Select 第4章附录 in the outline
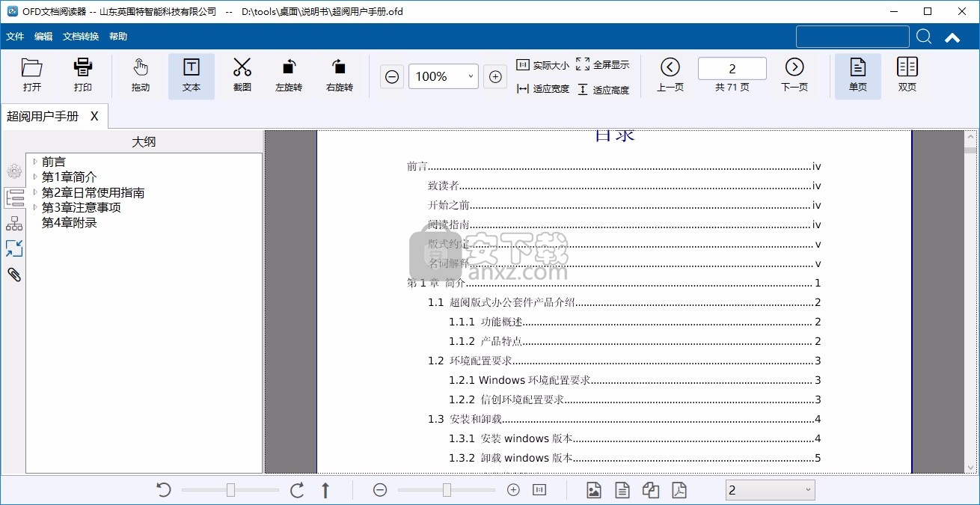Screen dimensions: 980x505 (70, 223)
